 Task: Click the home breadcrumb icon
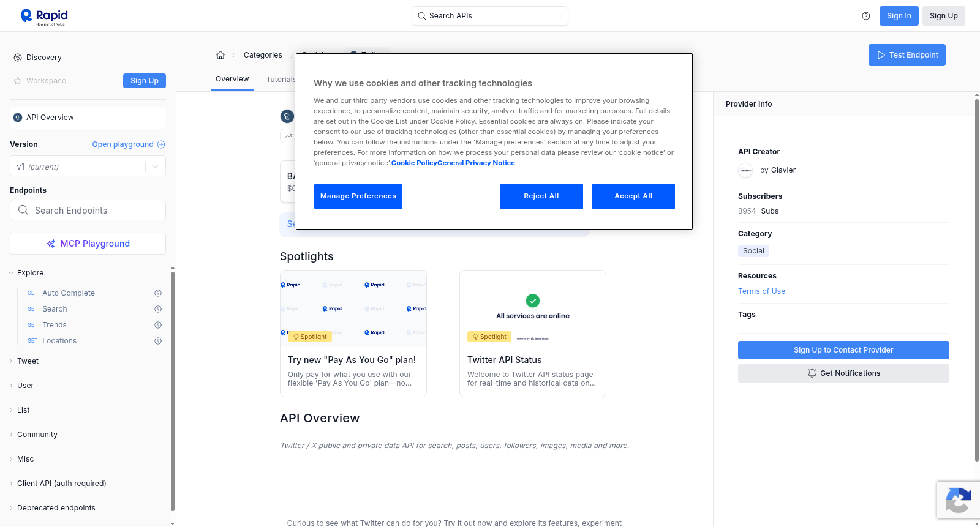point(221,55)
